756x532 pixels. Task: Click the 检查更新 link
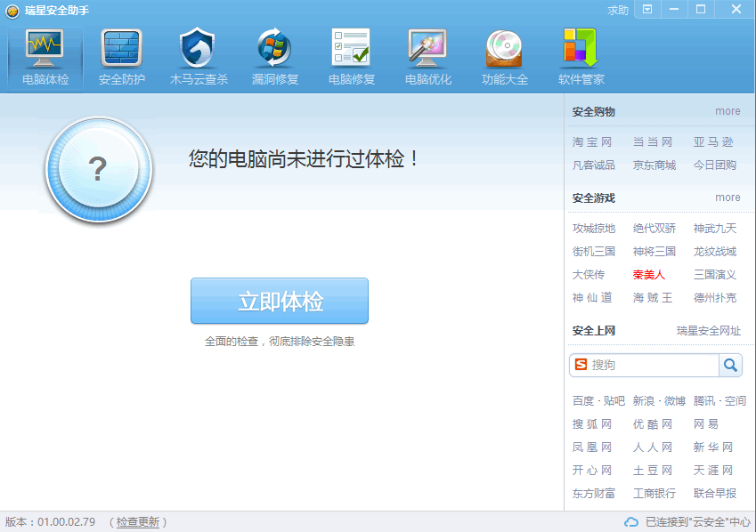138,522
